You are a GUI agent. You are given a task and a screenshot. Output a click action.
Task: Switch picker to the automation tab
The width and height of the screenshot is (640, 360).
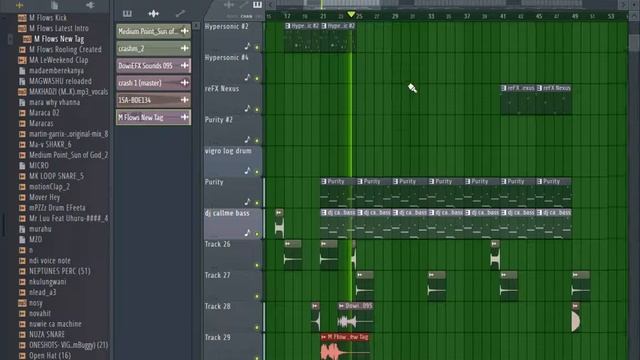click(180, 13)
